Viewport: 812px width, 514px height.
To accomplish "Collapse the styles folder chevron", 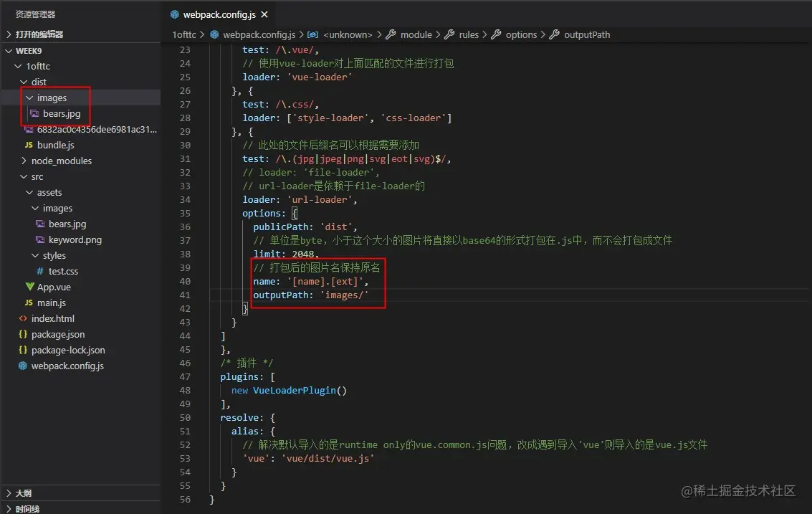I will pos(35,255).
